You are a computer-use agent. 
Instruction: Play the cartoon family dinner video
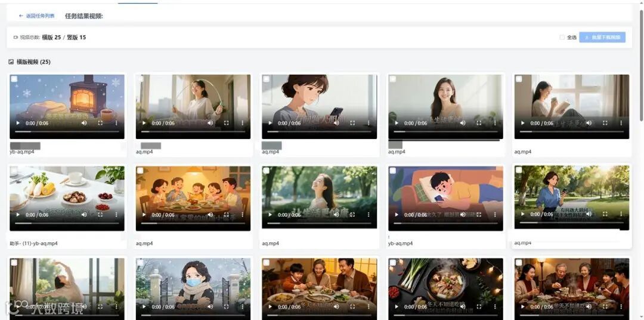tap(144, 215)
